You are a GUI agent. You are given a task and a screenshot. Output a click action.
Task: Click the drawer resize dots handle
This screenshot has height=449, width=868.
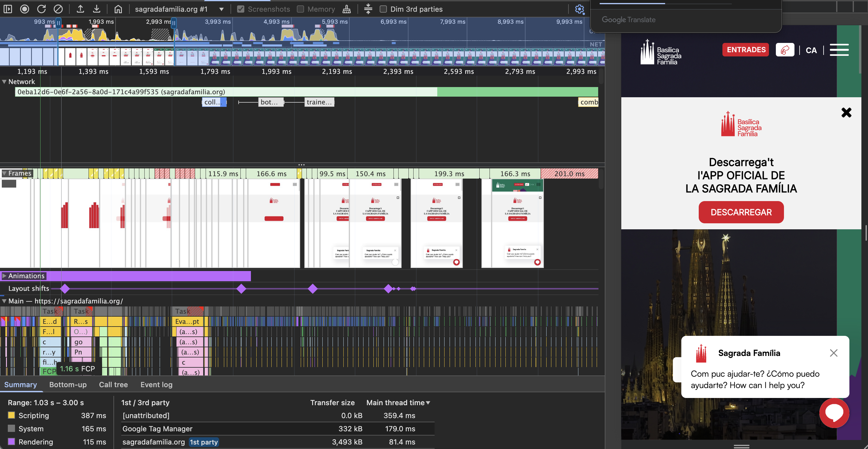tap(302, 165)
